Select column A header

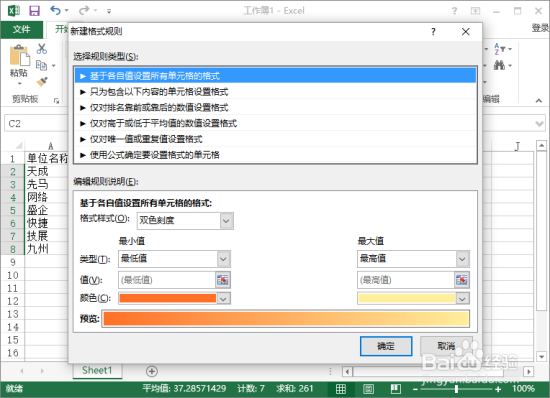click(x=51, y=146)
